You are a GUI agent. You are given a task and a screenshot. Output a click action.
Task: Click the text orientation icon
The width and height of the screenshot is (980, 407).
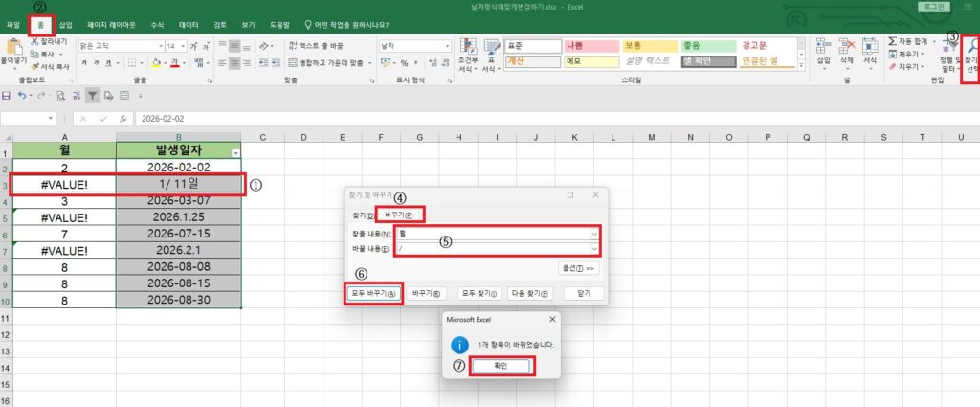tap(264, 46)
